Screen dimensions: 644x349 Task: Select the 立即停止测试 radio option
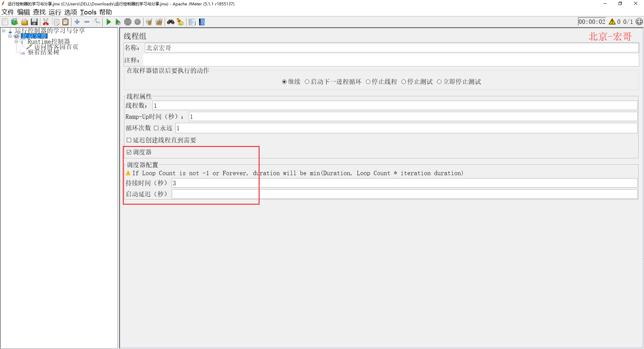click(439, 82)
